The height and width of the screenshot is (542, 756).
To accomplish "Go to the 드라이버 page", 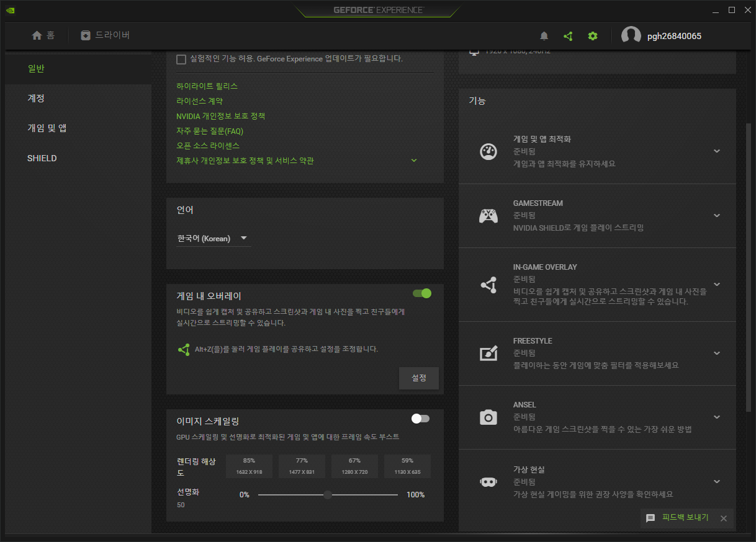I will [x=106, y=35].
